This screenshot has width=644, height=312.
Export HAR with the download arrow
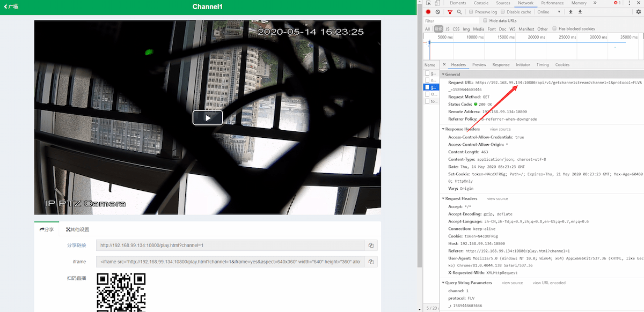tap(580, 12)
